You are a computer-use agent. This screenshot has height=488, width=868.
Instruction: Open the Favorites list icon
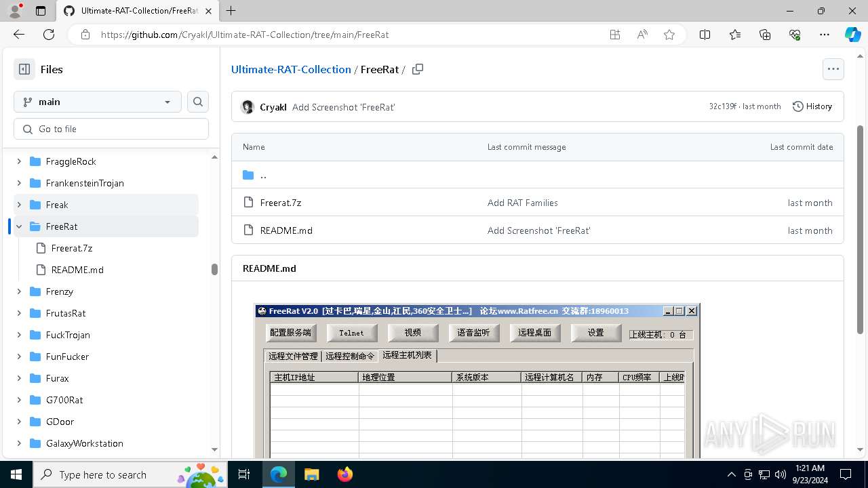pyautogui.click(x=735, y=35)
